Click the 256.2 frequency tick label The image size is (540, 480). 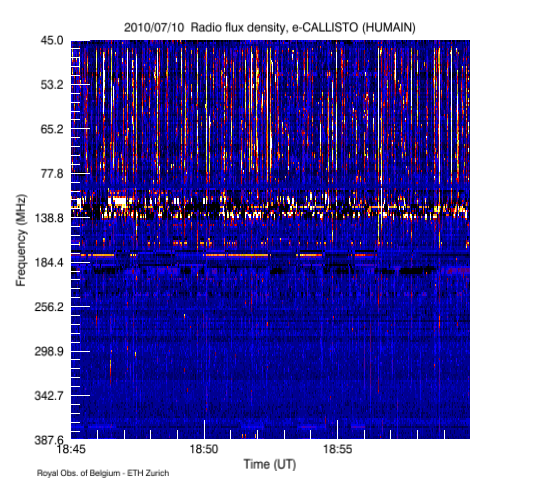(49, 306)
